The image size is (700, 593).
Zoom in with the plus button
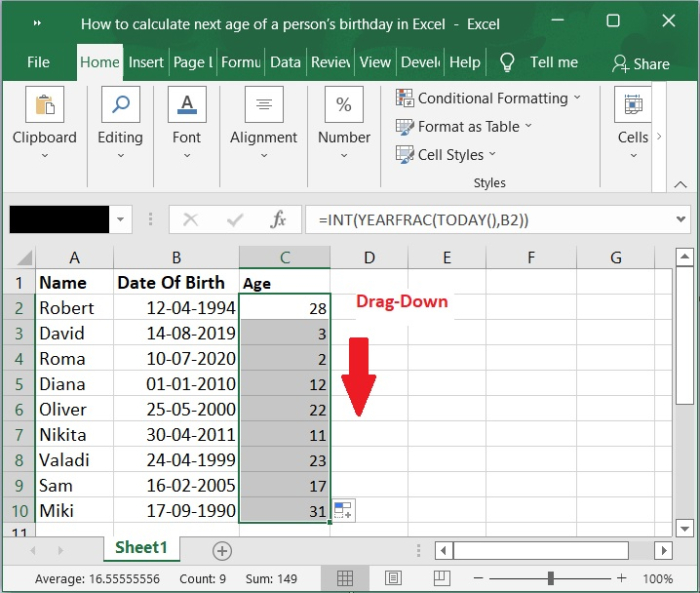point(621,579)
